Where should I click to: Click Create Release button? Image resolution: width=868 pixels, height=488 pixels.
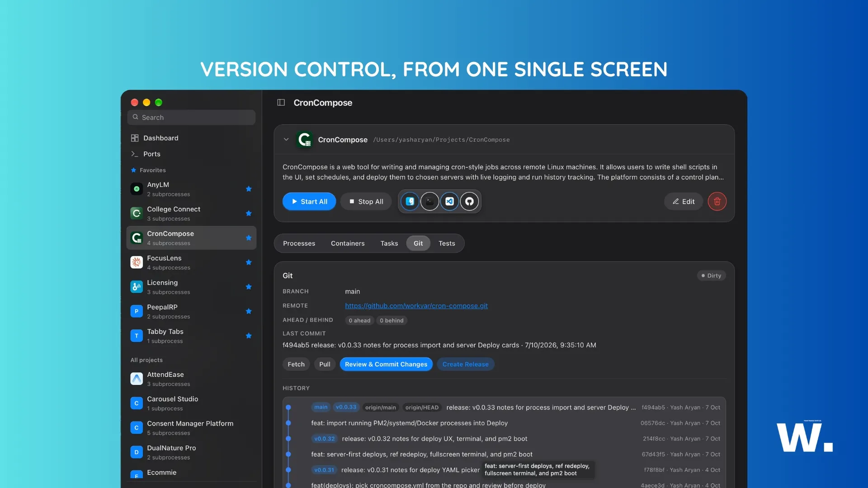(465, 364)
